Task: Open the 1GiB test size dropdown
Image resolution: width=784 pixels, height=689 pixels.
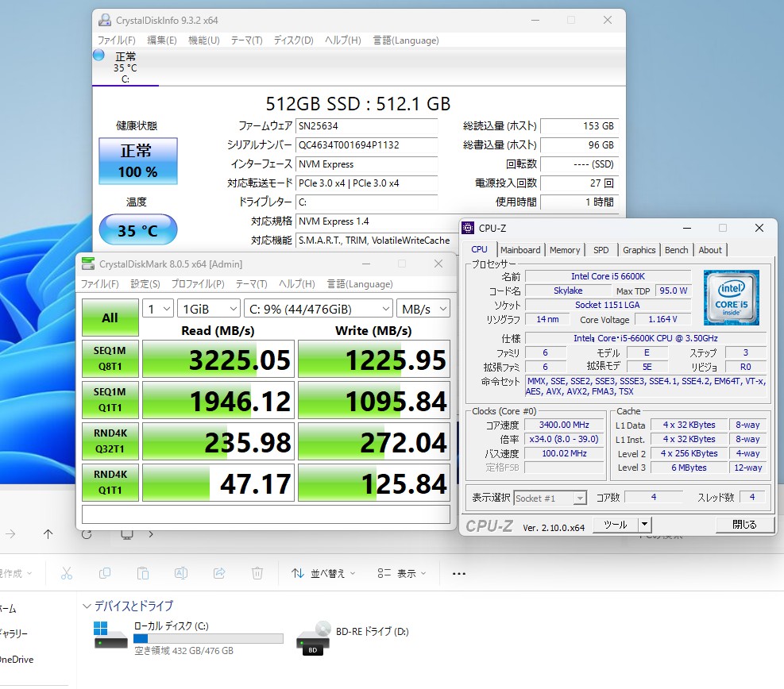Action: (208, 309)
